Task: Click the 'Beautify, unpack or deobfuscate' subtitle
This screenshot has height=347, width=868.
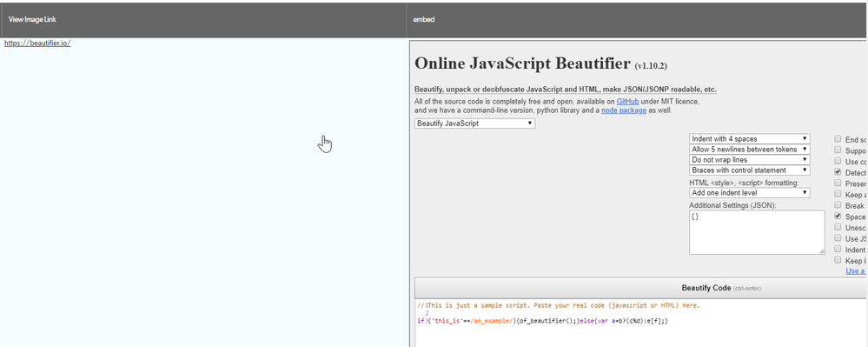Action: click(565, 90)
